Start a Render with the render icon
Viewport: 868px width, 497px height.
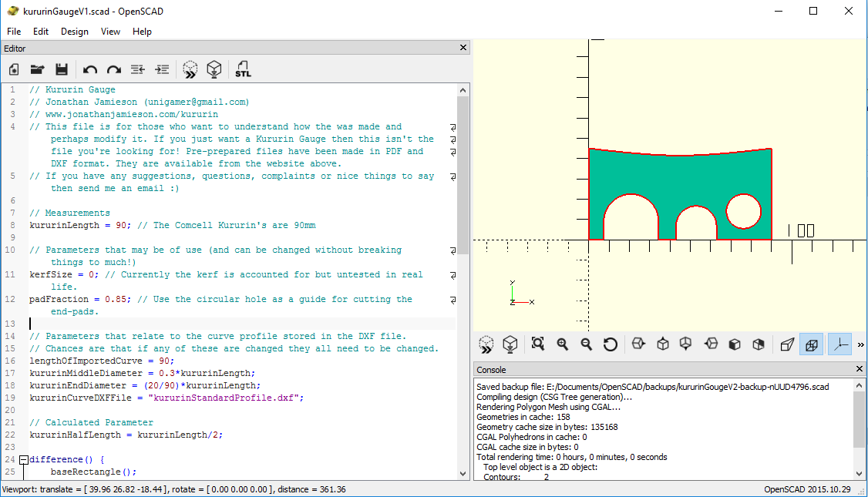(x=214, y=69)
